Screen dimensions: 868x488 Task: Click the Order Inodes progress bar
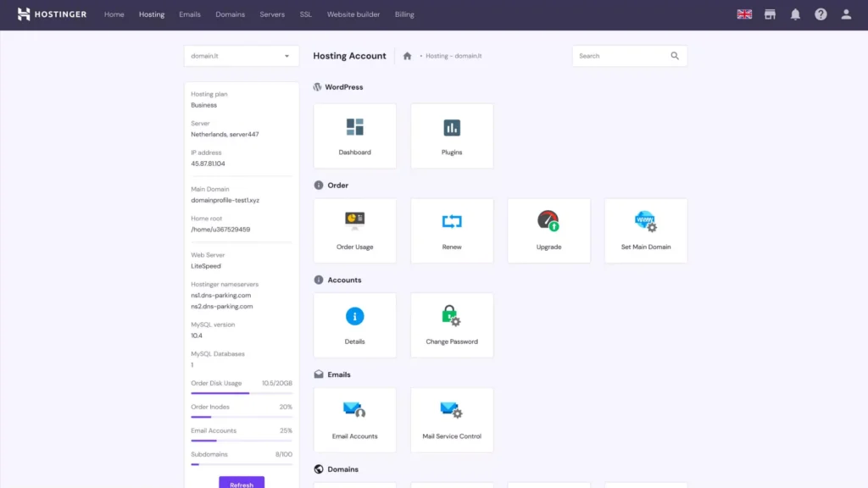[x=242, y=417]
